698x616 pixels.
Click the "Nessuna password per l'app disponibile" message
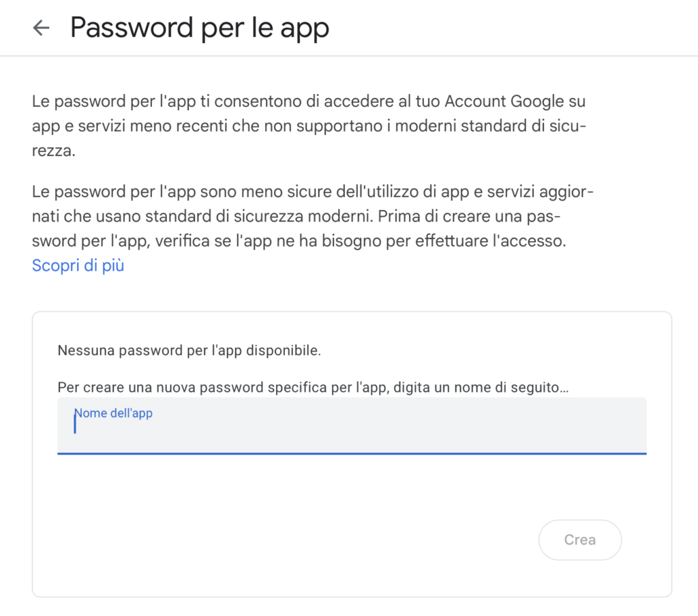coord(189,352)
